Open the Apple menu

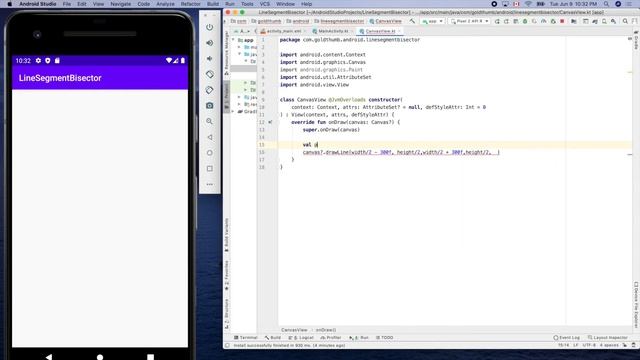[x=9, y=4]
